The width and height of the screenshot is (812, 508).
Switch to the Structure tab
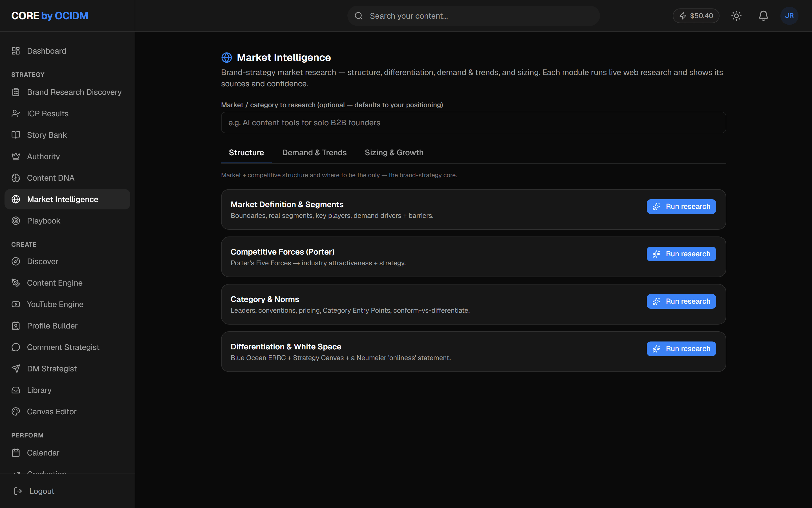pos(246,152)
